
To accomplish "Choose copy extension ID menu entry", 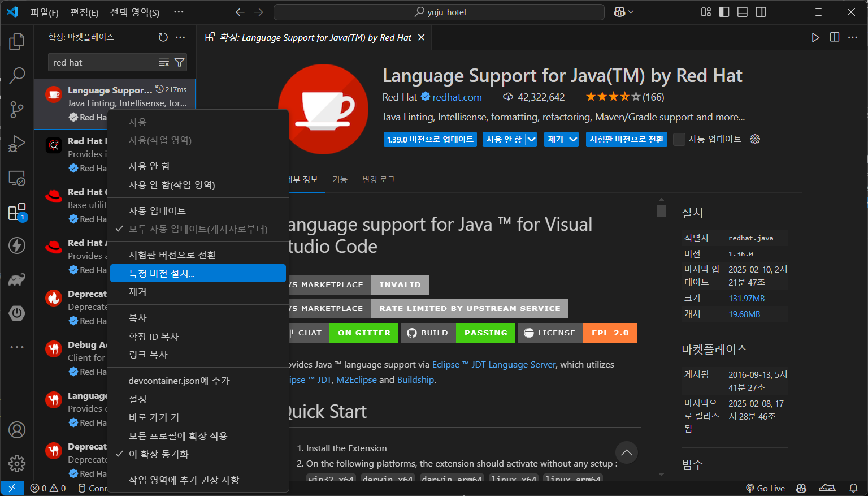I will (198, 337).
